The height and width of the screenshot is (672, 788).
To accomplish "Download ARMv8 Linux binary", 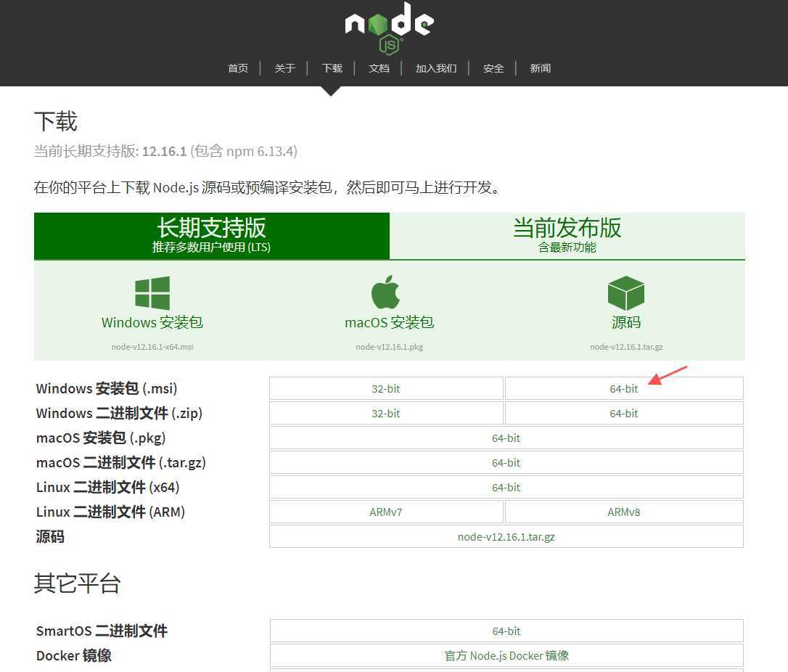I will pos(624,512).
